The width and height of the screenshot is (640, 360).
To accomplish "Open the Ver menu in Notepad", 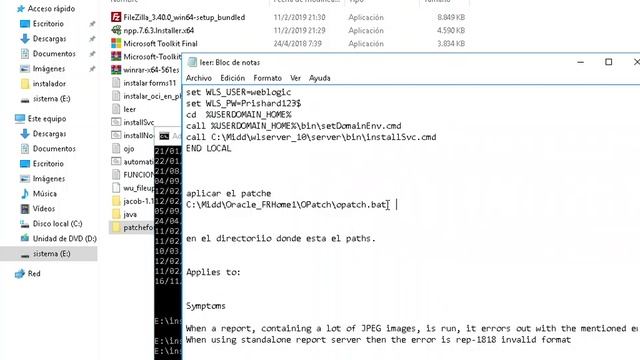I will coord(296,78).
